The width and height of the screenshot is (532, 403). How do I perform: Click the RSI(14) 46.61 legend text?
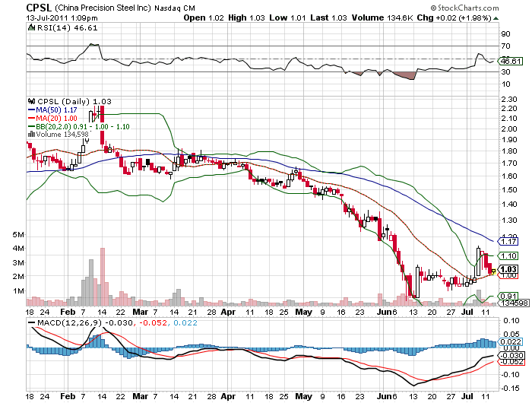(67, 28)
